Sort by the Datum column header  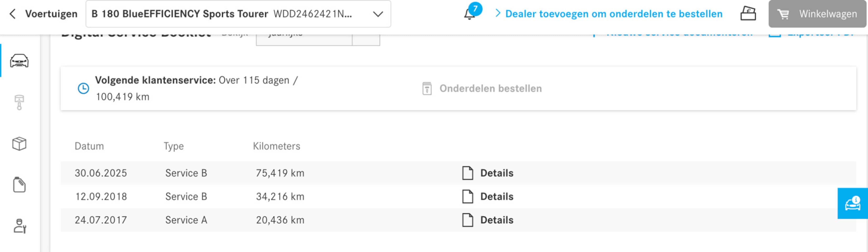89,146
